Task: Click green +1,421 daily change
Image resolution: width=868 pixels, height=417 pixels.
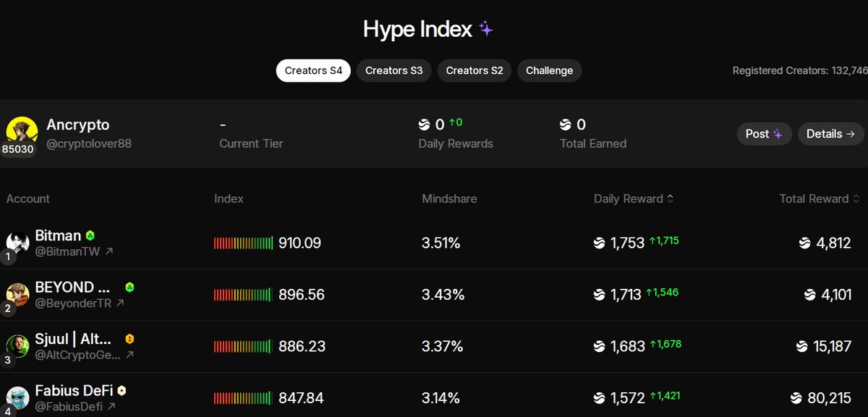Action: pyautogui.click(x=665, y=395)
